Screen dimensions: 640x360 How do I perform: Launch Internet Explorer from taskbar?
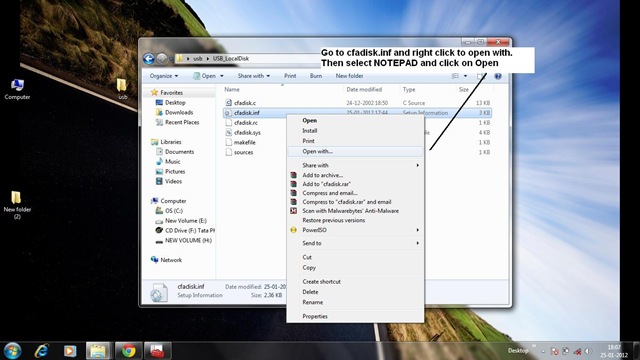(41, 351)
